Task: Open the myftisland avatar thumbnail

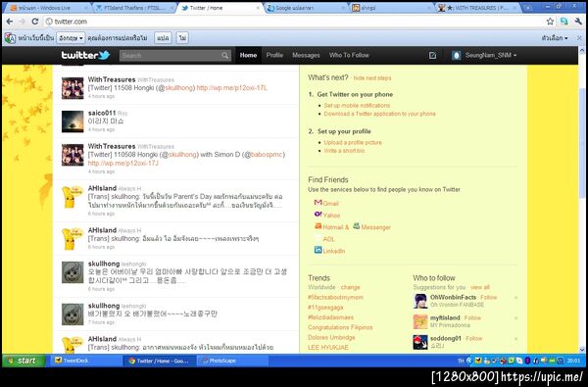Action: (x=420, y=321)
